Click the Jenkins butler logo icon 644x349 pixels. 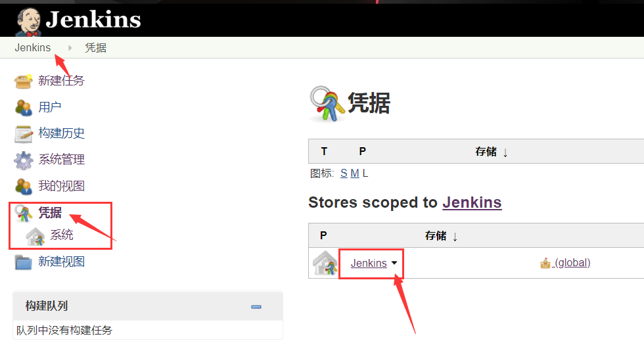click(28, 21)
